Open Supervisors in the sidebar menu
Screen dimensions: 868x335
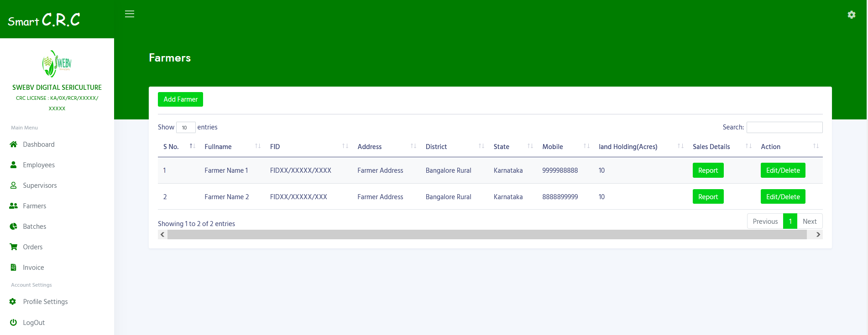click(40, 186)
